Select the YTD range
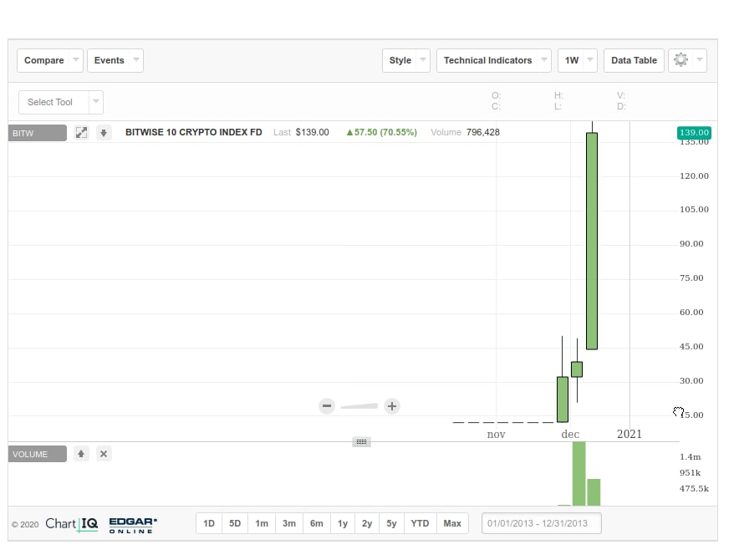This screenshot has width=734, height=560. [420, 523]
